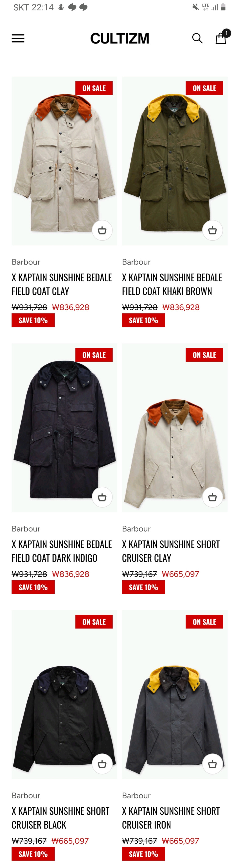The height and width of the screenshot is (868, 239).
Task: View Bedale Field Coat Dark Indigo image
Action: point(64,428)
